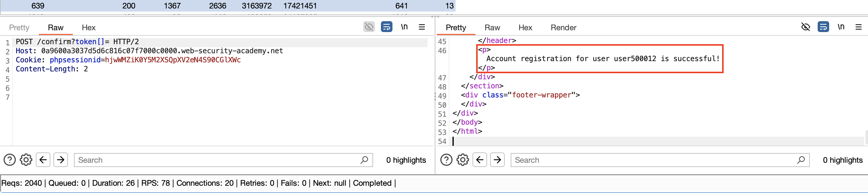The height and width of the screenshot is (193, 868).
Task: Open help in request panel
Action: [9, 160]
